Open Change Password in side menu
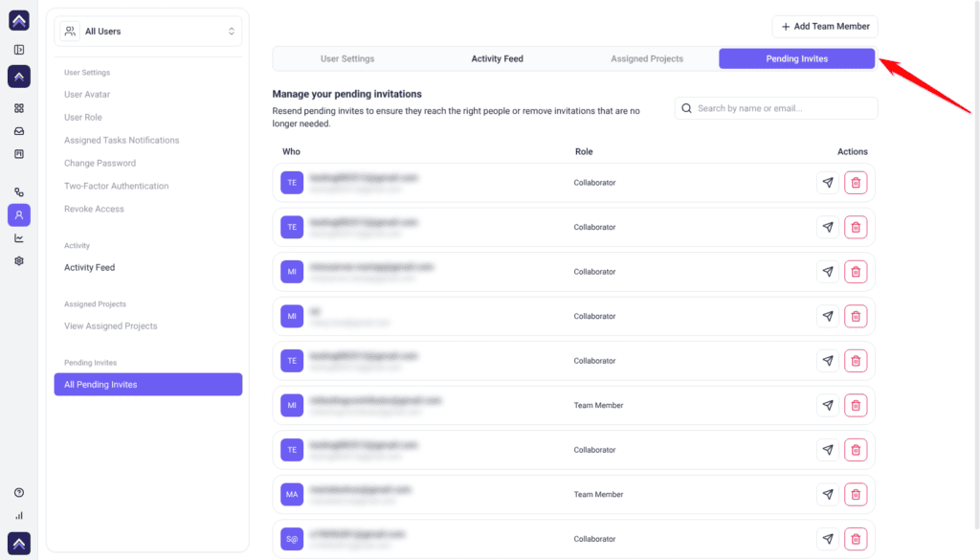980x560 pixels. tap(100, 163)
